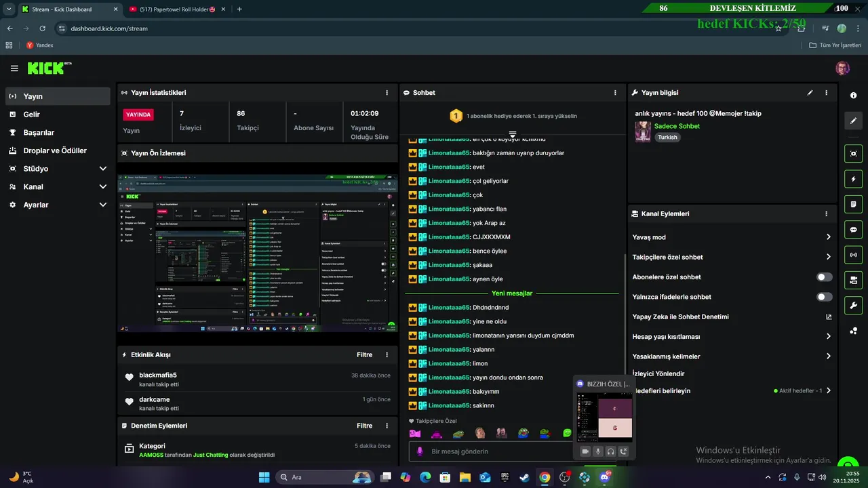
Task: Click Filtre in the Denetim Eylemleri panel
Action: pyautogui.click(x=364, y=426)
